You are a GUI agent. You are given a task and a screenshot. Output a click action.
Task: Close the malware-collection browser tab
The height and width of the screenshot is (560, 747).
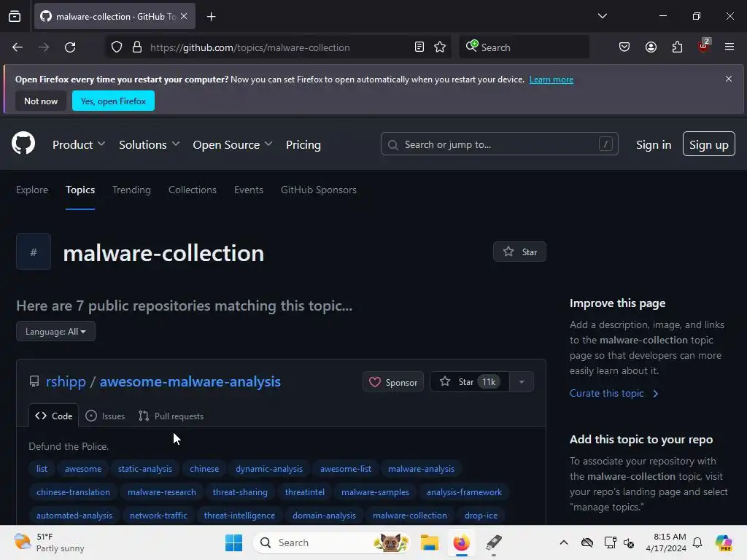point(184,16)
